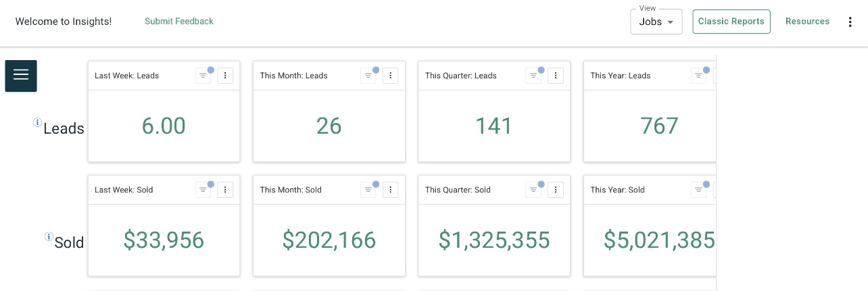Open options menu on This Quarter: Leads card
The image size is (868, 291).
click(x=556, y=76)
